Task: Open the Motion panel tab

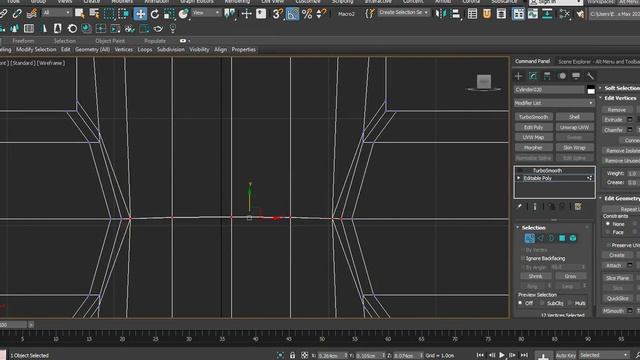Action: point(562,76)
